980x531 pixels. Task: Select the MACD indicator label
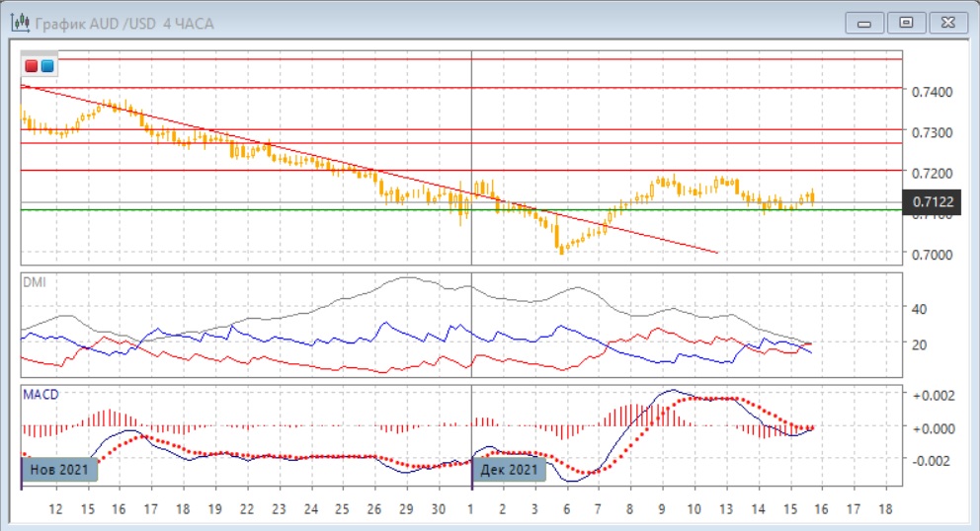tap(41, 395)
